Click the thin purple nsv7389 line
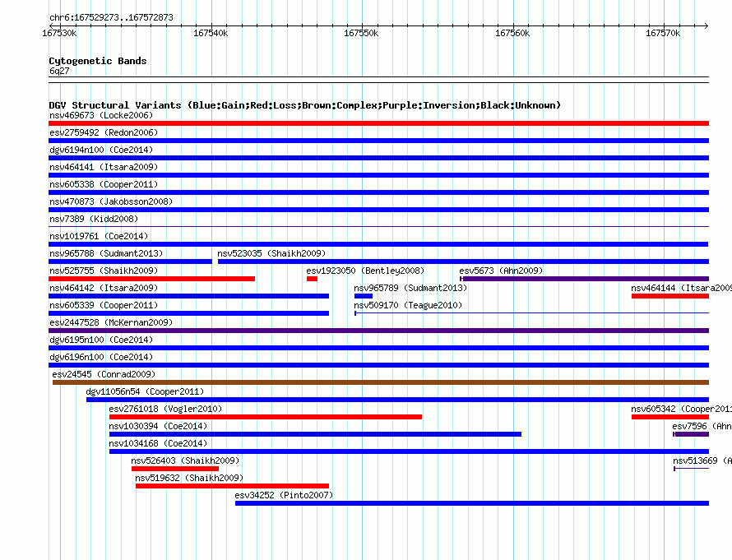Image resolution: width=732 pixels, height=560 pixels. (378, 227)
